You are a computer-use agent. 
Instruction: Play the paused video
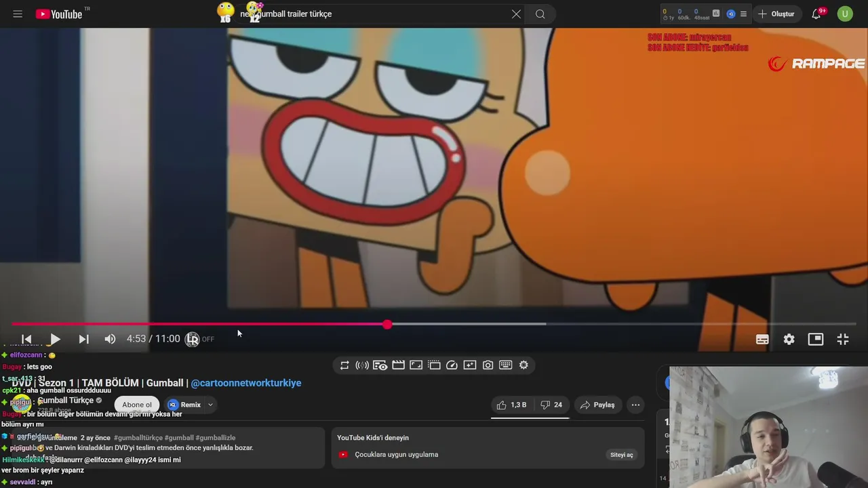pos(55,339)
